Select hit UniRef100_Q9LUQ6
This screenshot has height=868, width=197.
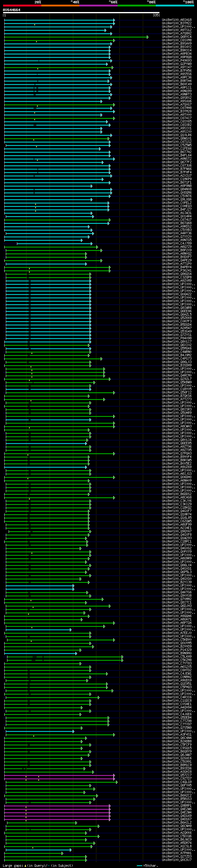177,200
